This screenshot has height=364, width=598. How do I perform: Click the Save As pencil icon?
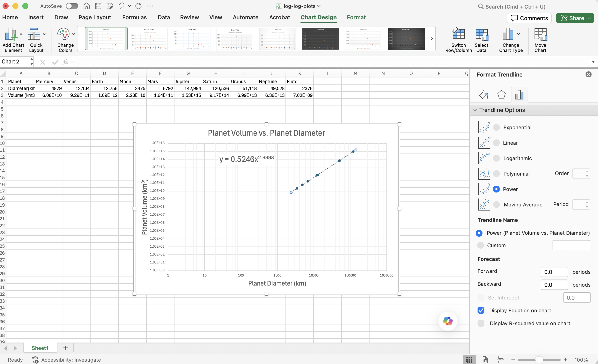pos(110,6)
